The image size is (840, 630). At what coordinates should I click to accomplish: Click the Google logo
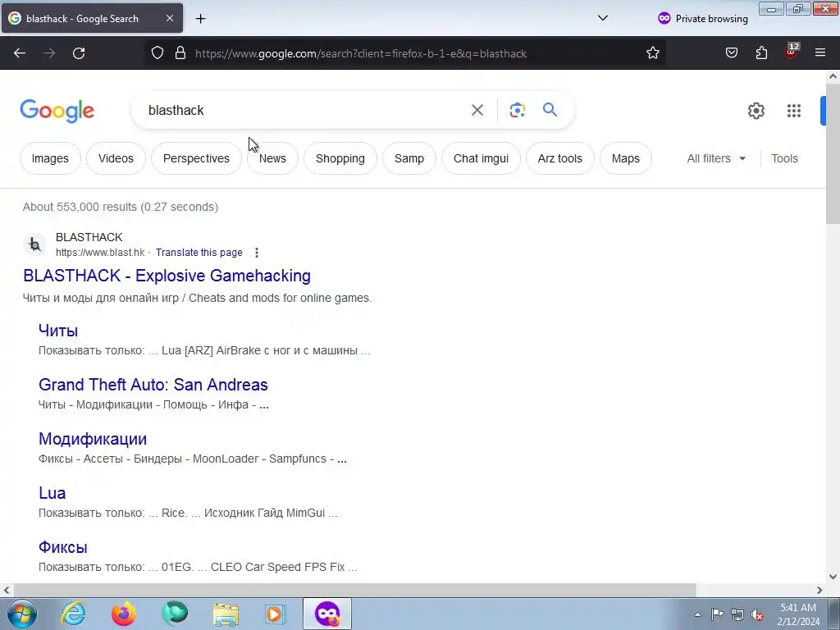pos(57,111)
